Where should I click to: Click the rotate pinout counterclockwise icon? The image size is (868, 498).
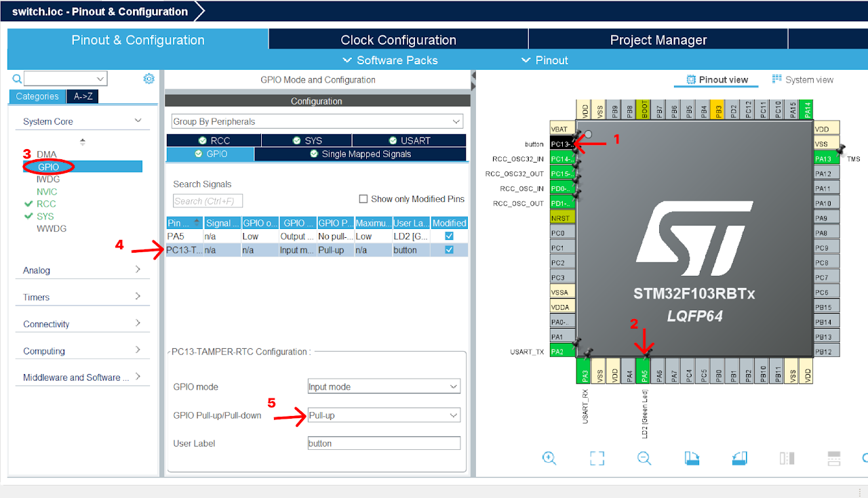pyautogui.click(x=739, y=458)
